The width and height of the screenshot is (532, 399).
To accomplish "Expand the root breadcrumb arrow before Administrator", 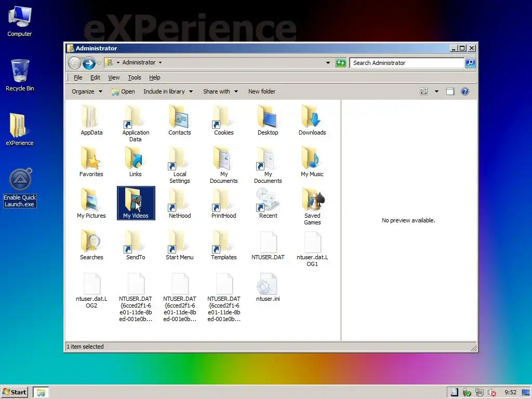I will (x=118, y=62).
